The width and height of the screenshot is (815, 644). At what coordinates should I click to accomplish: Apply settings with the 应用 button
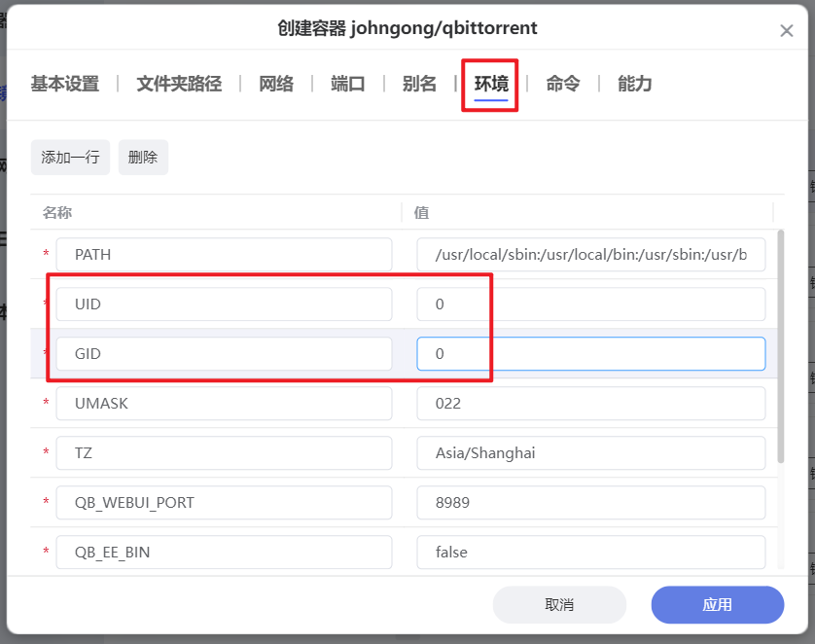click(718, 604)
